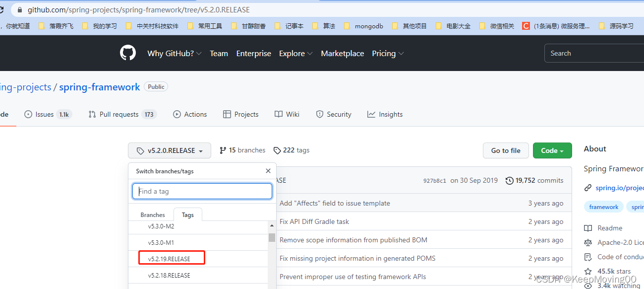The width and height of the screenshot is (644, 289).
Task: Open the 记事本 bookmark folder
Action: [289, 26]
